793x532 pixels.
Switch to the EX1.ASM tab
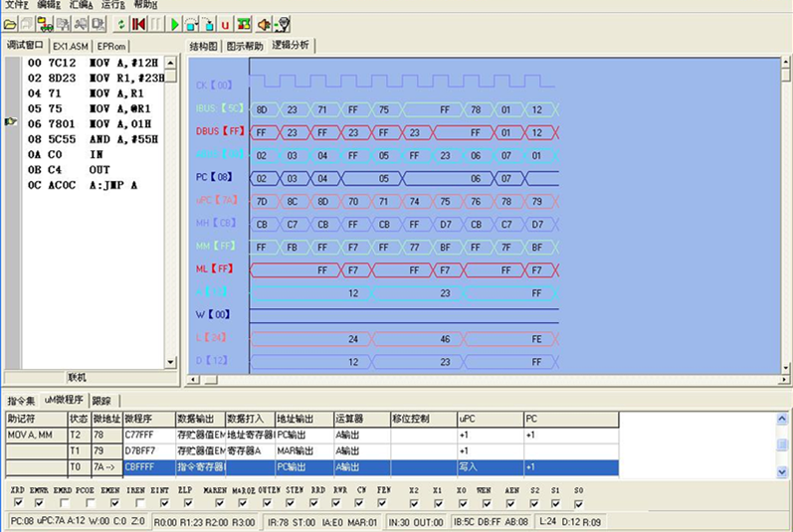(x=71, y=46)
